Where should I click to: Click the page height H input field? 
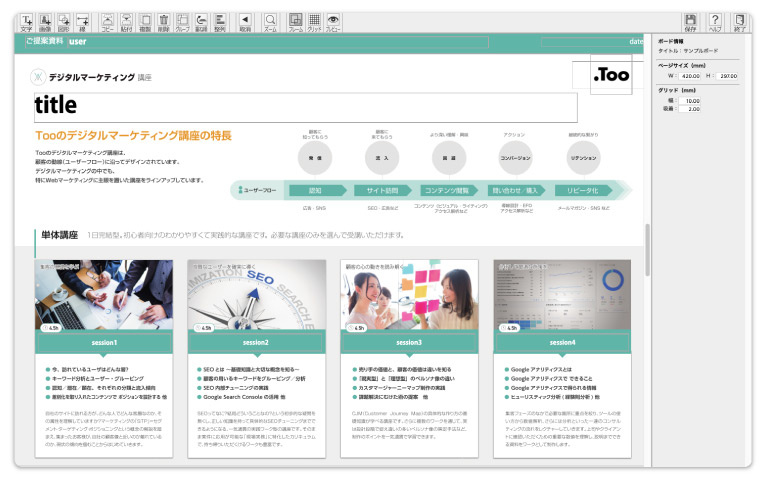tap(727, 76)
